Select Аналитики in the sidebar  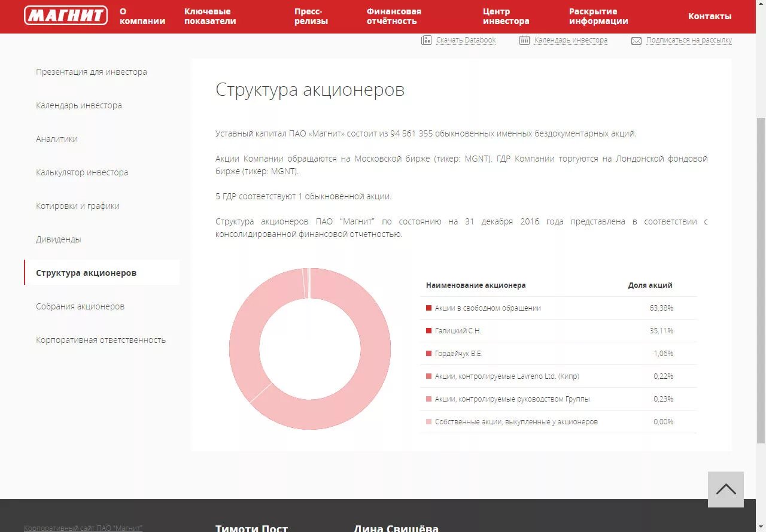[x=57, y=139]
